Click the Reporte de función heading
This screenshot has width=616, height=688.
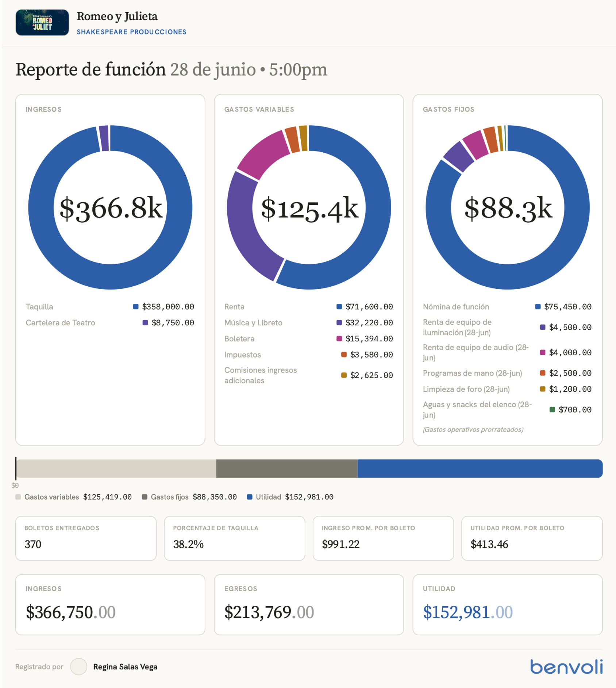pyautogui.click(x=91, y=69)
